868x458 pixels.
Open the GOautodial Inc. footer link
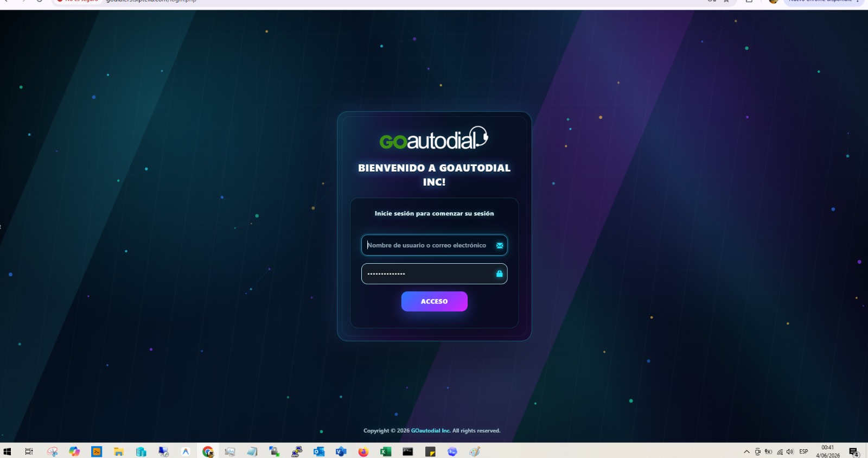[x=431, y=431]
